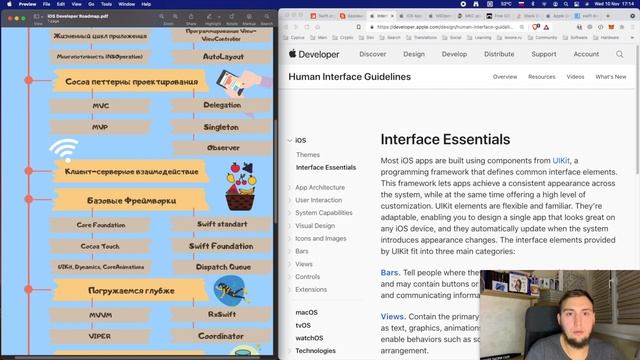The image size is (640, 360).
Task: Open the Share button in Preview
Action: [191, 16]
